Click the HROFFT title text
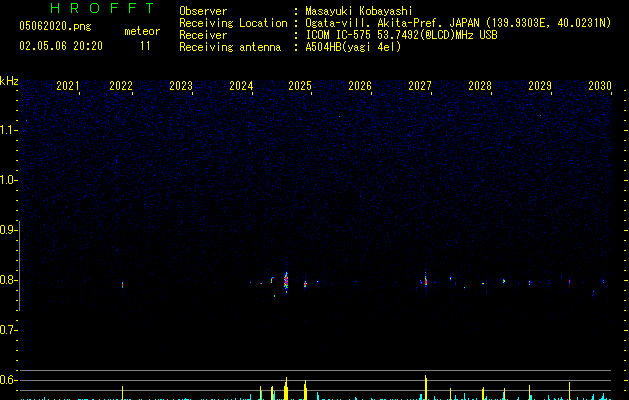The height and width of the screenshot is (400, 629). [102, 8]
